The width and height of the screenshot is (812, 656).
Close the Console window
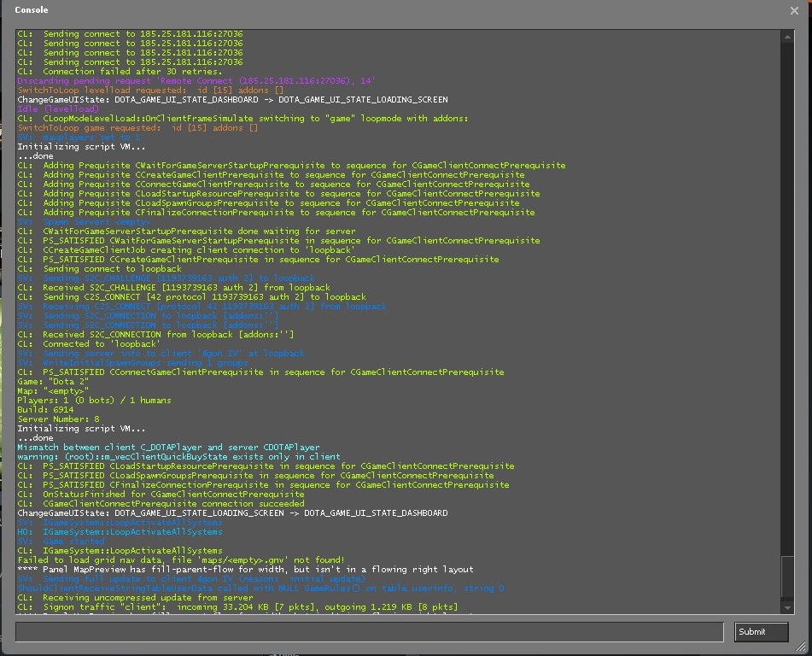pyautogui.click(x=795, y=10)
